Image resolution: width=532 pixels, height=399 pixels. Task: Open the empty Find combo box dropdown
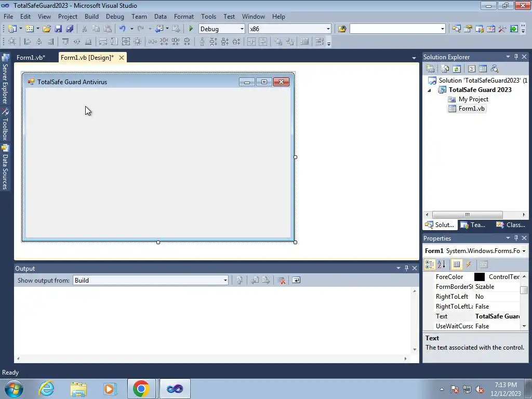(442, 29)
